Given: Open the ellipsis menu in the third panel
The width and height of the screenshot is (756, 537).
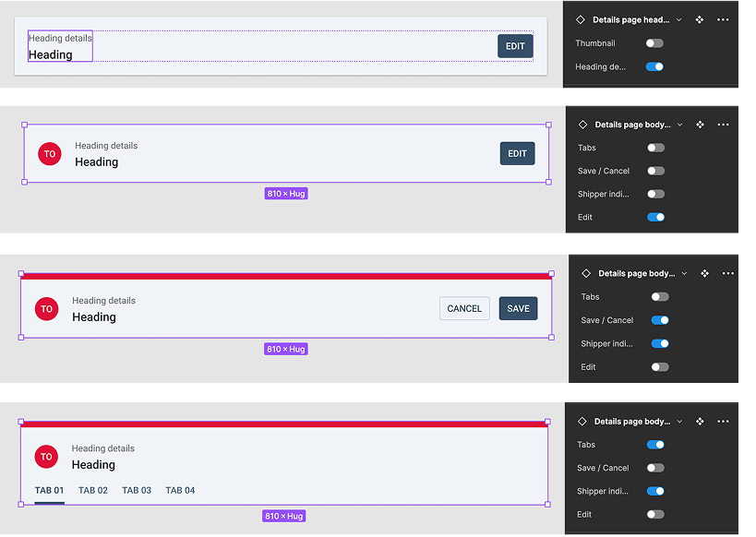Looking at the screenshot, I should pos(728,273).
